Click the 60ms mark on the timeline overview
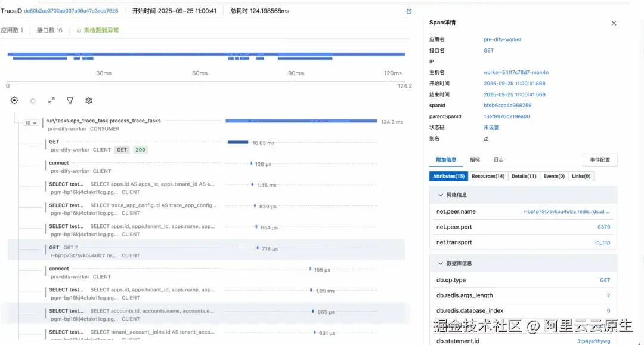Viewport: 644px width, 345px height. pos(200,73)
